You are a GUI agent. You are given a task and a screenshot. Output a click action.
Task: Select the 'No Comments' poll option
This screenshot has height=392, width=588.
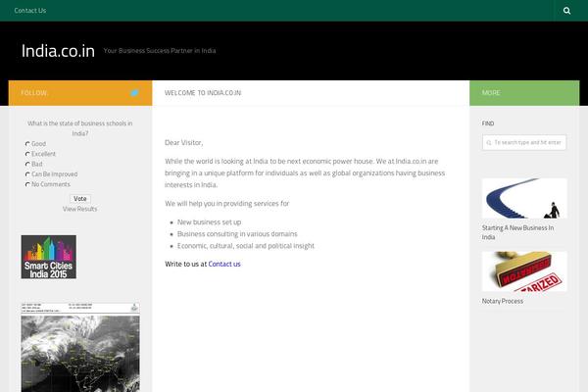(28, 184)
